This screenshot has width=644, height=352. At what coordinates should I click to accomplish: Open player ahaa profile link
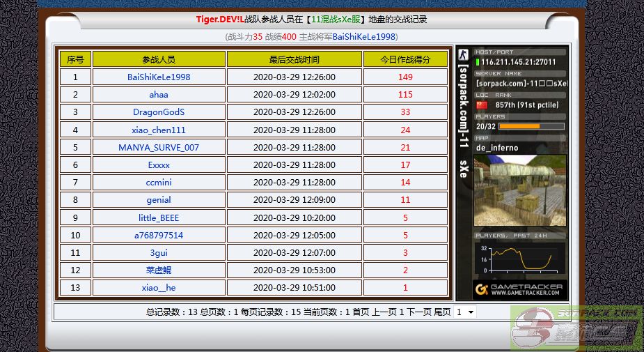tap(159, 94)
